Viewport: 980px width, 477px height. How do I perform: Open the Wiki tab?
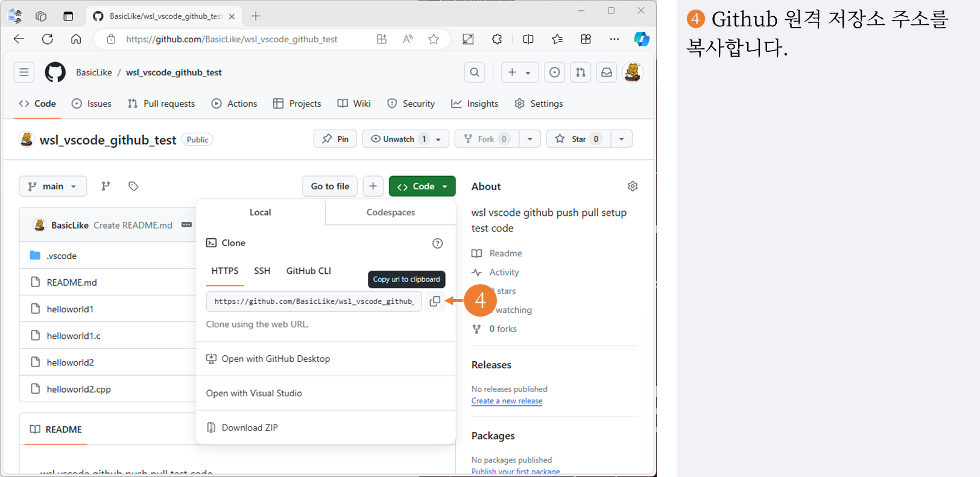(355, 104)
